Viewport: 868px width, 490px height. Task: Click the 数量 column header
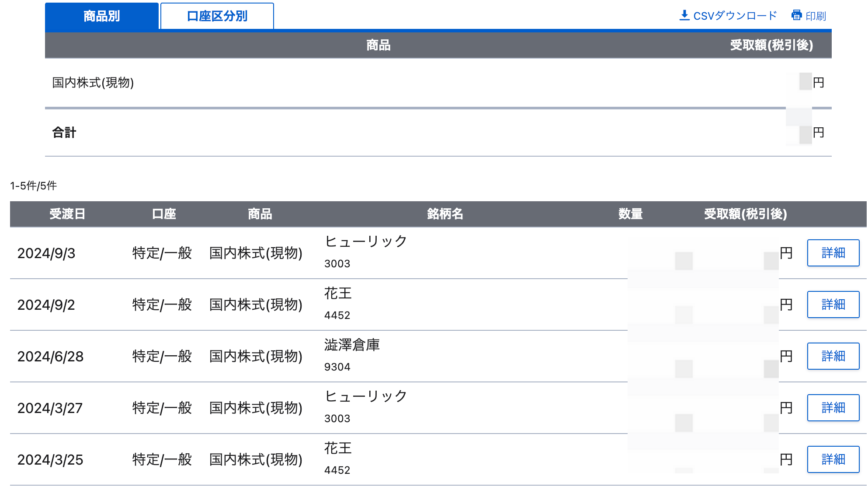pyautogui.click(x=630, y=214)
